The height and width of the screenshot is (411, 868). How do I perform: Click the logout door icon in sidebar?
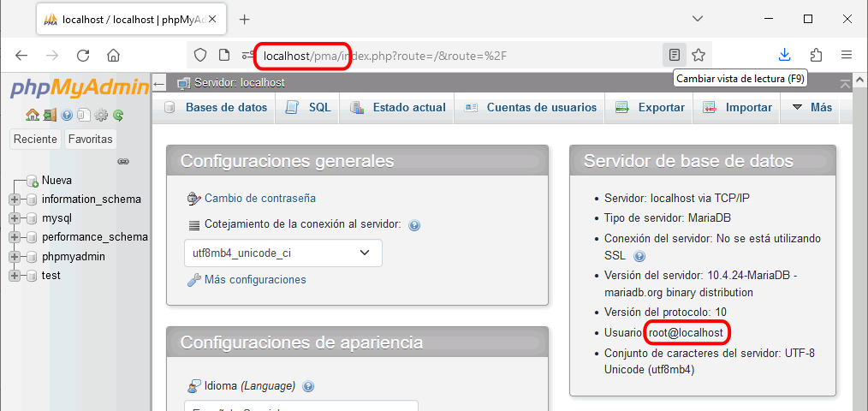50,115
